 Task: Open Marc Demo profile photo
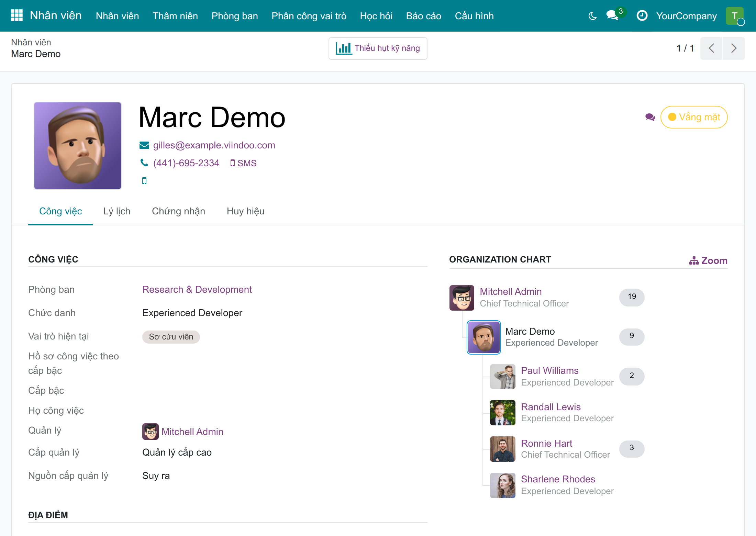(78, 145)
